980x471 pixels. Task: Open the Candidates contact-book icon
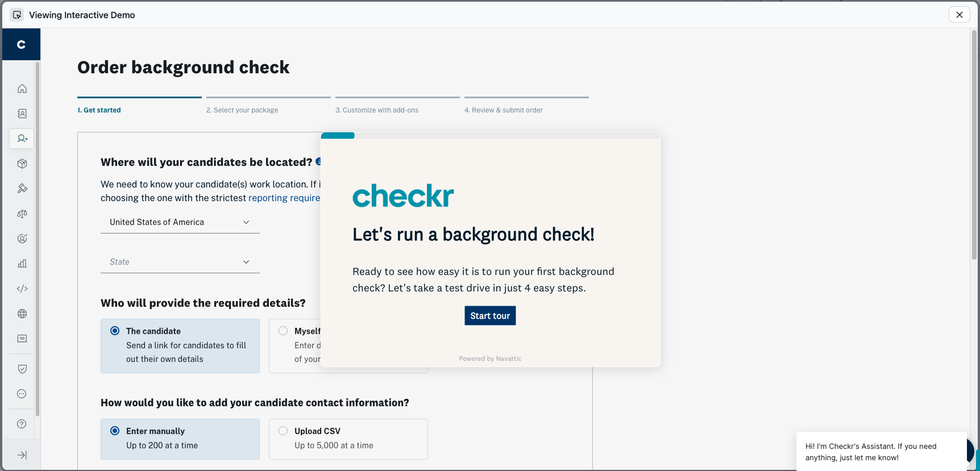(x=22, y=114)
